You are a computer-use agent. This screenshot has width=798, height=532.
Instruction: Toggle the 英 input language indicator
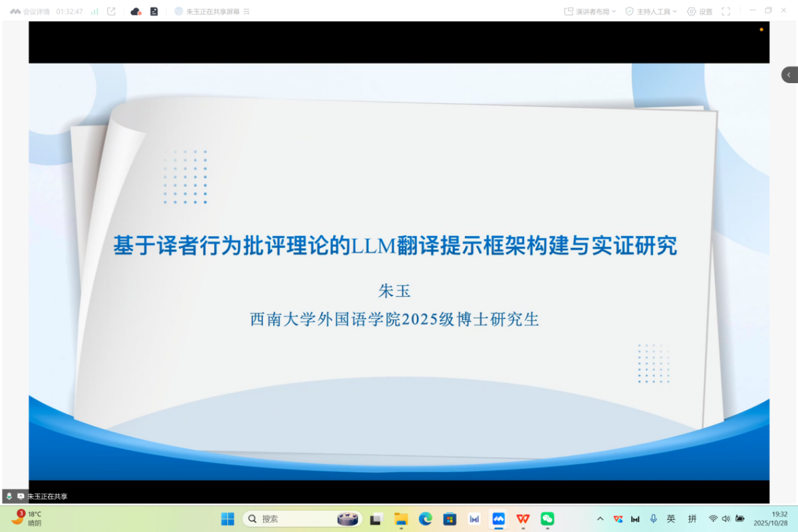point(671,519)
